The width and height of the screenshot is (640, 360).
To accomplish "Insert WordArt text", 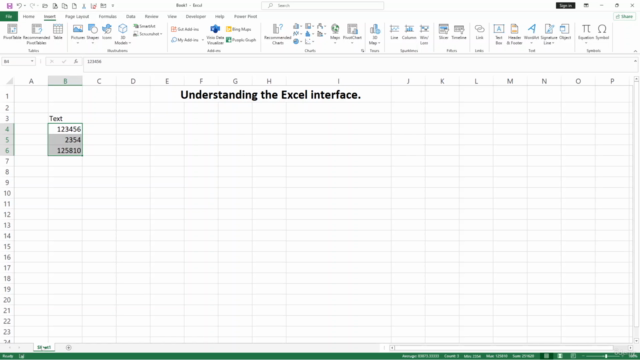I will point(531,33).
